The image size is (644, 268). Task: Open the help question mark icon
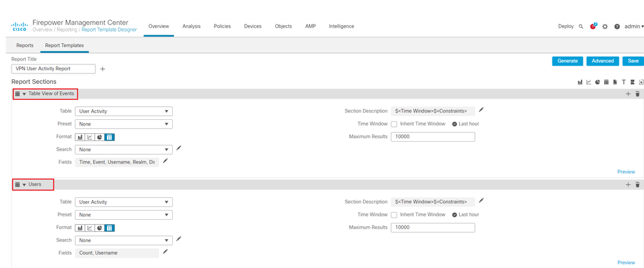tap(617, 26)
